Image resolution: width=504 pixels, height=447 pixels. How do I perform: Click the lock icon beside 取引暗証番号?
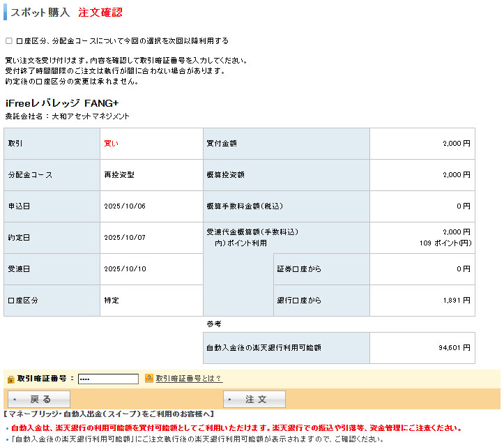click(10, 379)
